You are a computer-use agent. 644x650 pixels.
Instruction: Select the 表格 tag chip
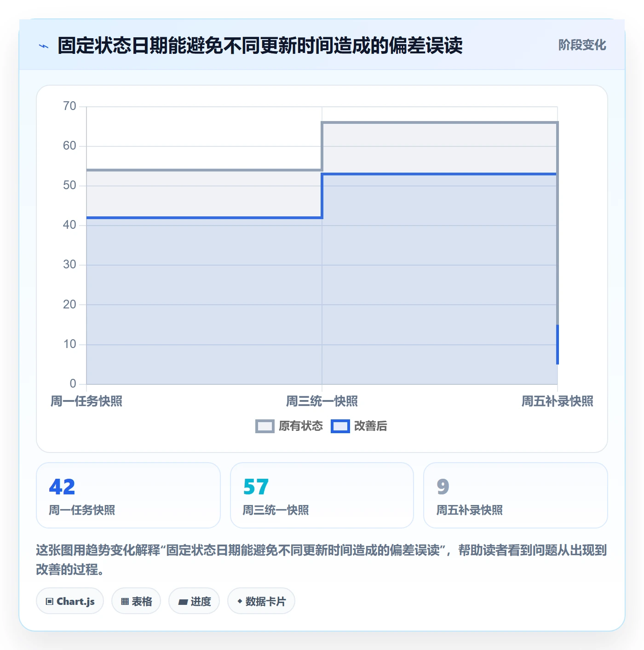(136, 601)
